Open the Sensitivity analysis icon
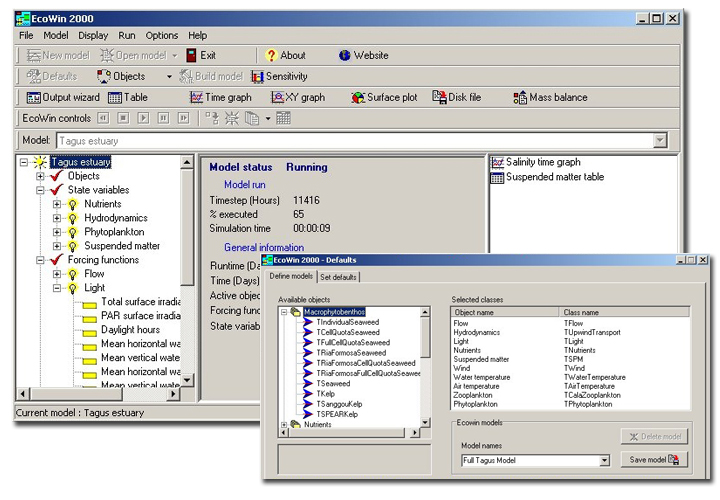 pos(257,77)
